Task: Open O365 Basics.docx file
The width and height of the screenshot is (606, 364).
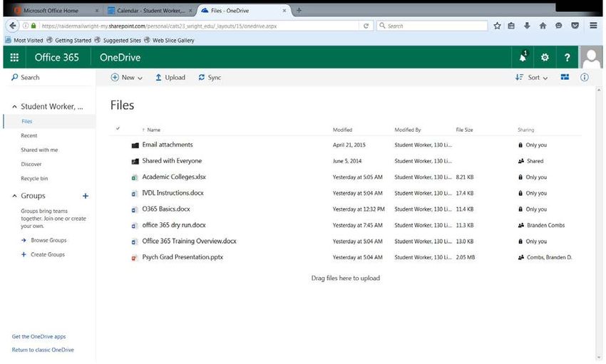Action: point(166,209)
